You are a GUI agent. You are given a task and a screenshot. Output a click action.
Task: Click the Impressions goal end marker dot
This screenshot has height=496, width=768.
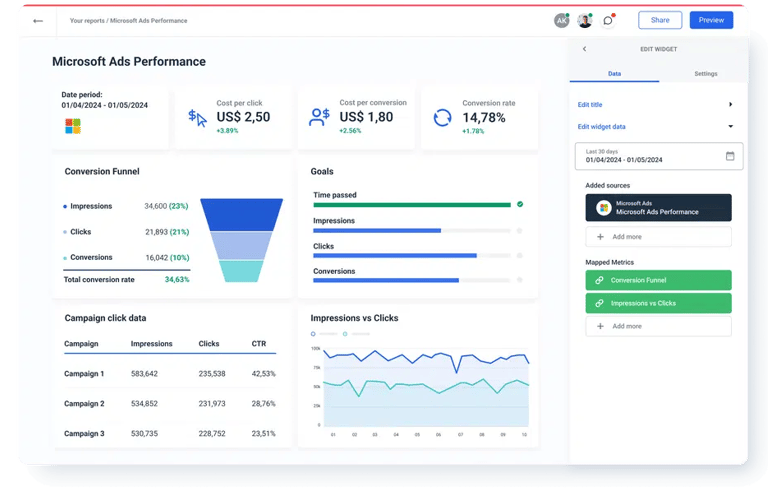tap(519, 230)
